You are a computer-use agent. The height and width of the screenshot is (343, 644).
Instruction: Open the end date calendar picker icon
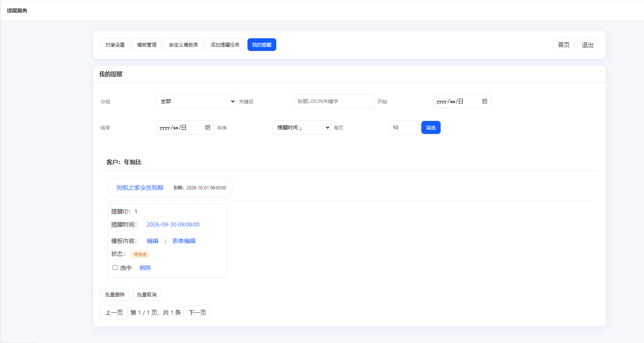207,127
